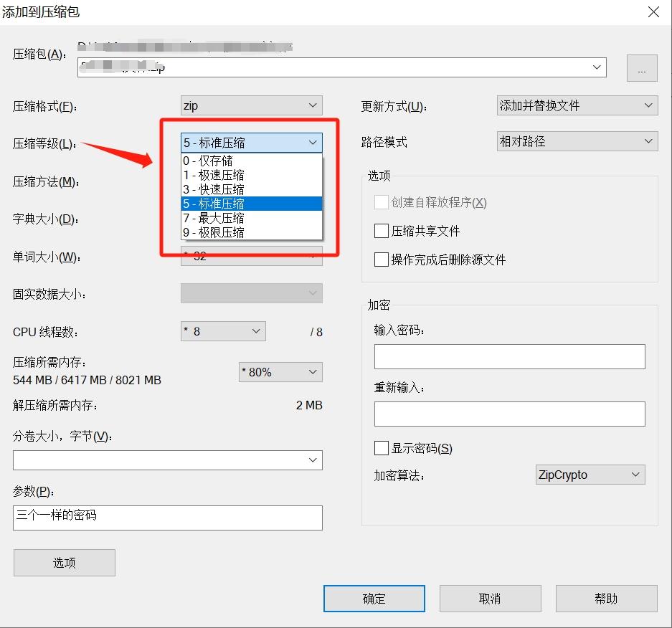This screenshot has width=672, height=628.
Task: Open encryption method dropdown 'ZipCrypto'
Action: click(590, 475)
